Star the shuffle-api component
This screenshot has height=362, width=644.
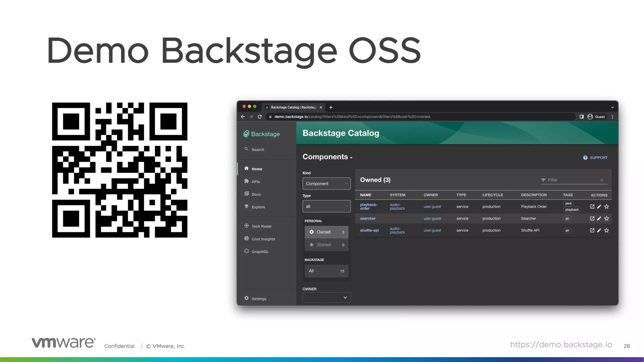point(607,230)
